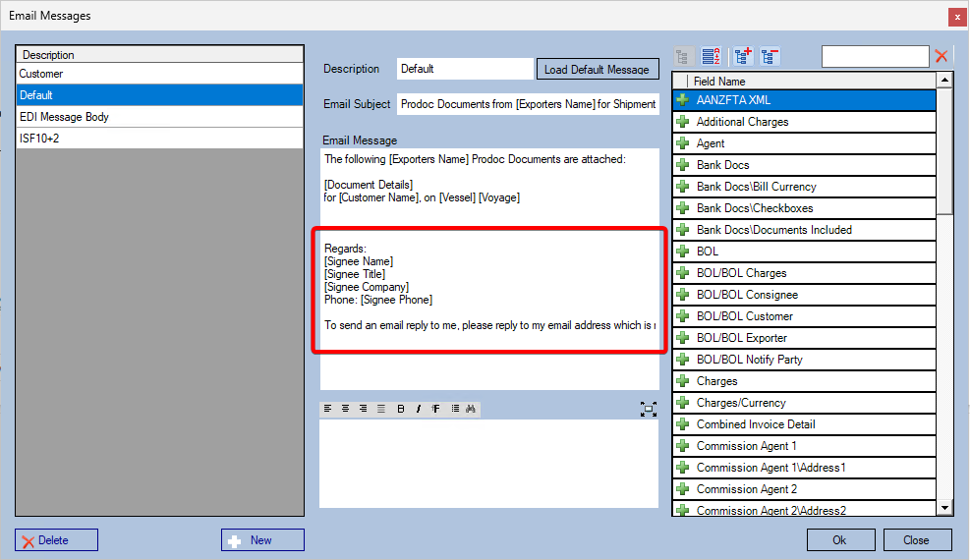This screenshot has height=560, width=970.
Task: Center align the message text
Action: click(345, 409)
